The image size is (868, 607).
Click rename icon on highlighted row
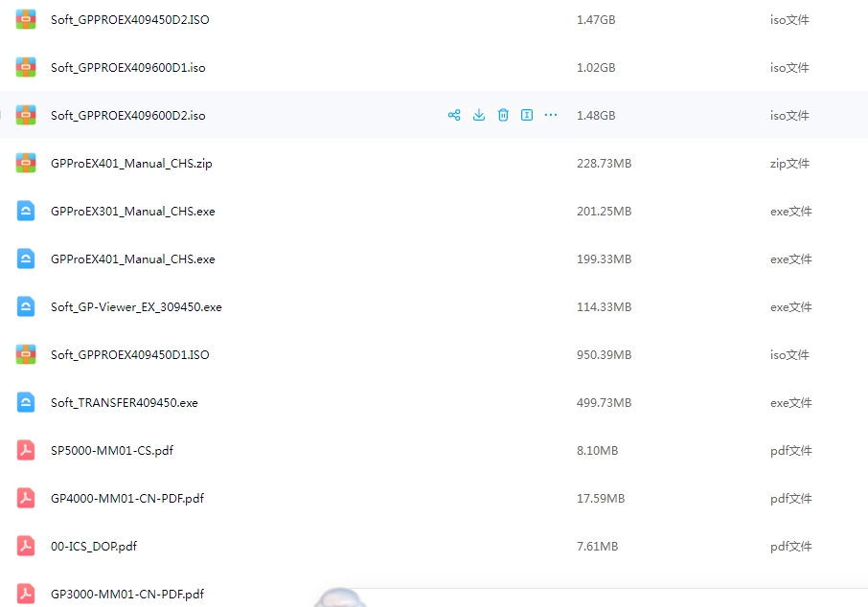[527, 115]
